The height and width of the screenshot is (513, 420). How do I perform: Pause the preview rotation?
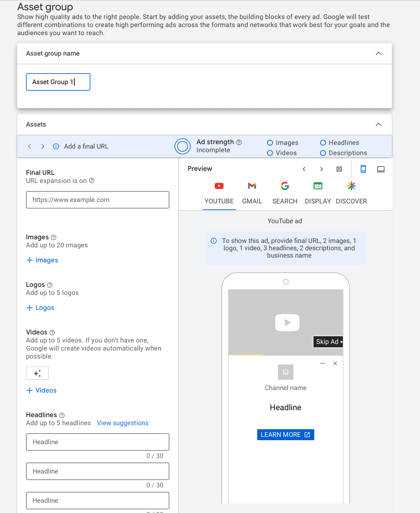point(339,169)
